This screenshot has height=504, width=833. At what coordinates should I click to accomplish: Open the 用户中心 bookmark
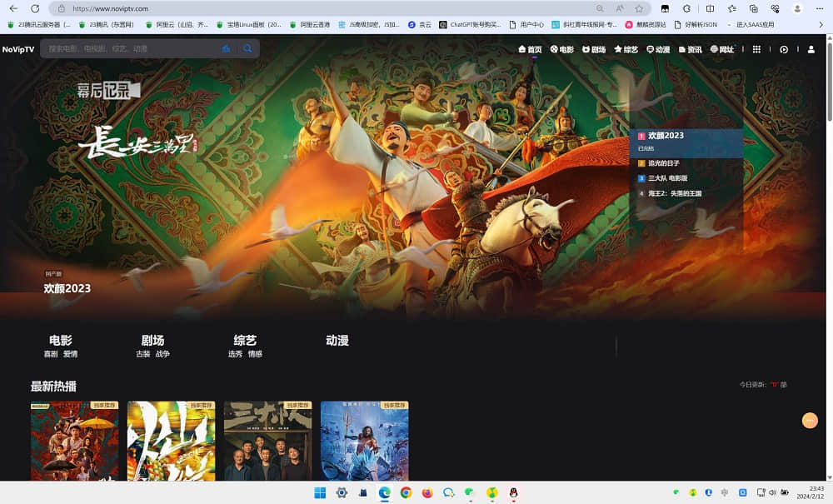(x=526, y=24)
